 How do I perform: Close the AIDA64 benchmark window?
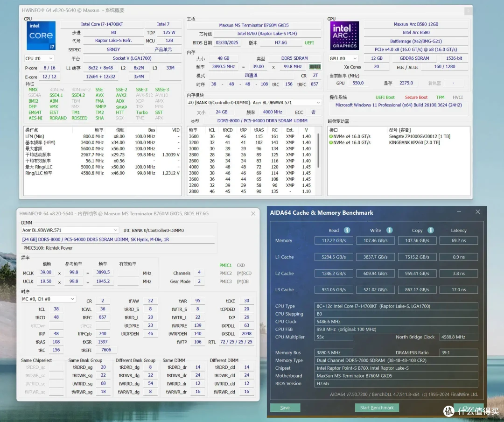coord(478,211)
